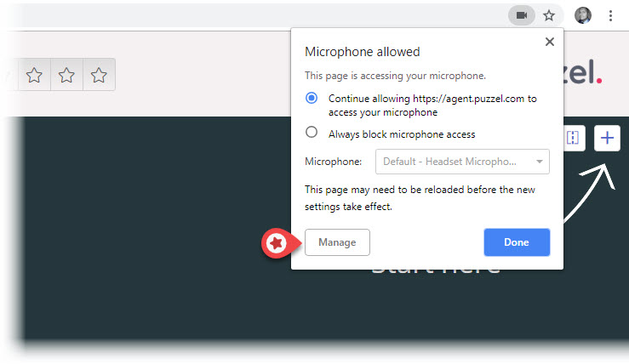The width and height of the screenshot is (629, 364).
Task: Click the Microphone dropdown arrow
Action: [539, 162]
